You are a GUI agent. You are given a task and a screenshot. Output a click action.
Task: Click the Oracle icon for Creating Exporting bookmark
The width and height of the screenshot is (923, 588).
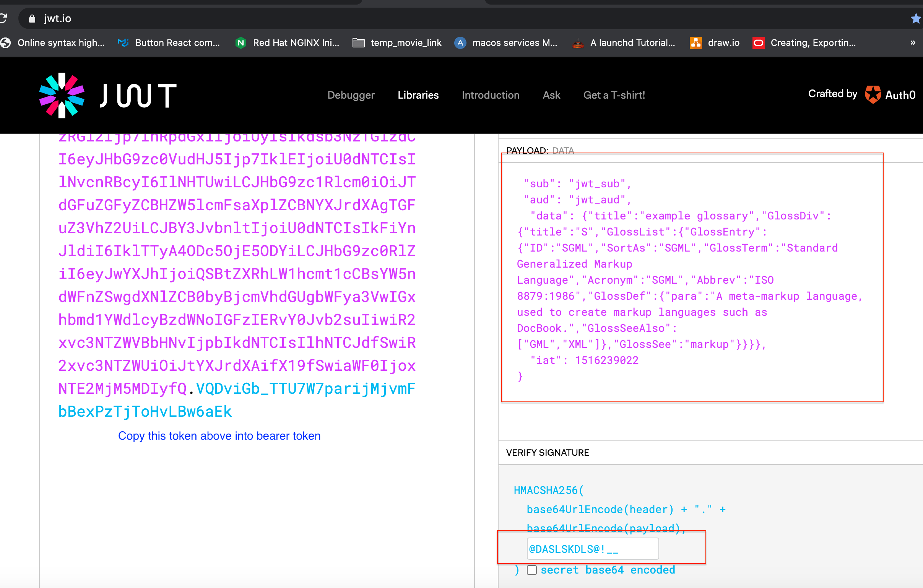[759, 42]
